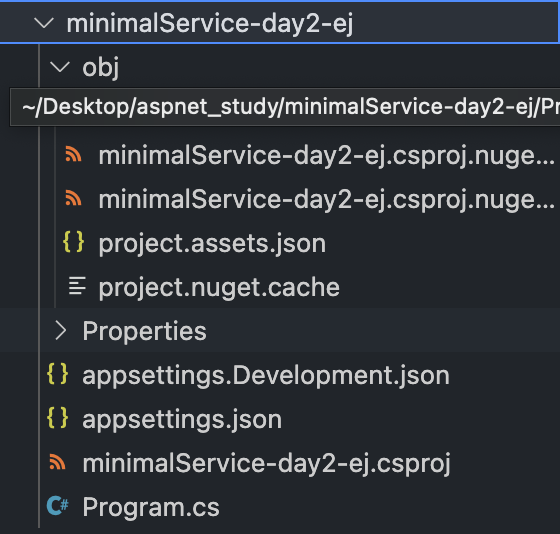Click the text-lines icon beside project.nuget.cache
560x534 pixels.
(77, 286)
